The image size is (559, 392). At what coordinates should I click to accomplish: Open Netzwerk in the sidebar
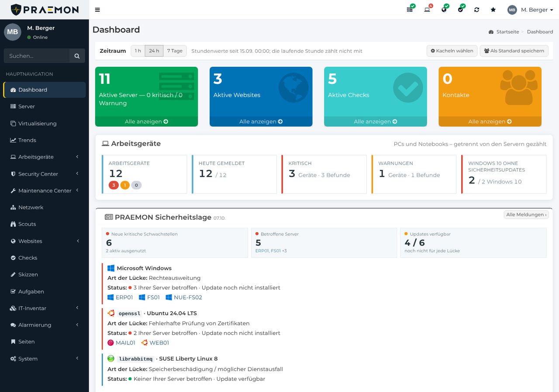pos(45,207)
